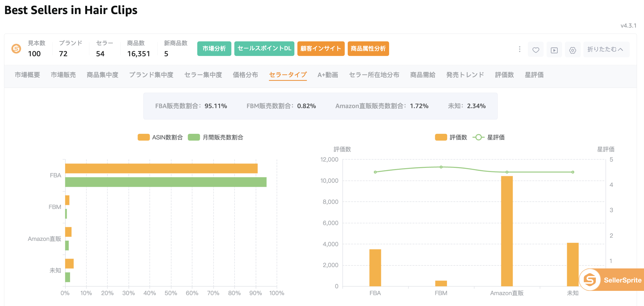Switch to the セラー所在地分布 tab
The width and height of the screenshot is (644, 306).
[x=374, y=75]
